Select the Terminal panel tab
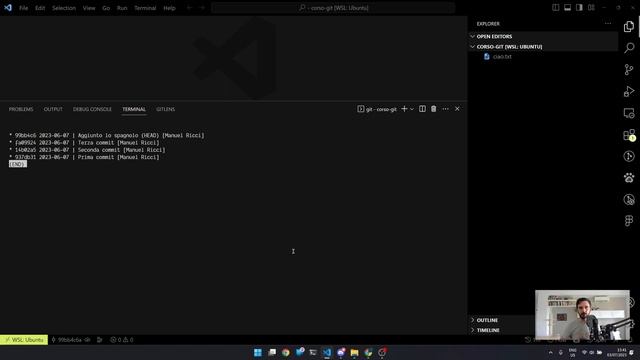This screenshot has height=360, width=640. coord(134,109)
